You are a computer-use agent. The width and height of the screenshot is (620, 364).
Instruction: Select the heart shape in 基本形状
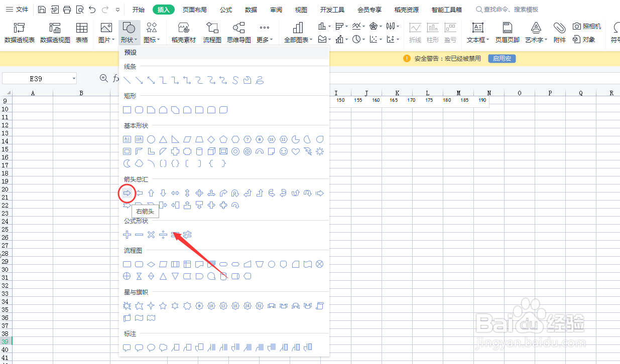295,151
